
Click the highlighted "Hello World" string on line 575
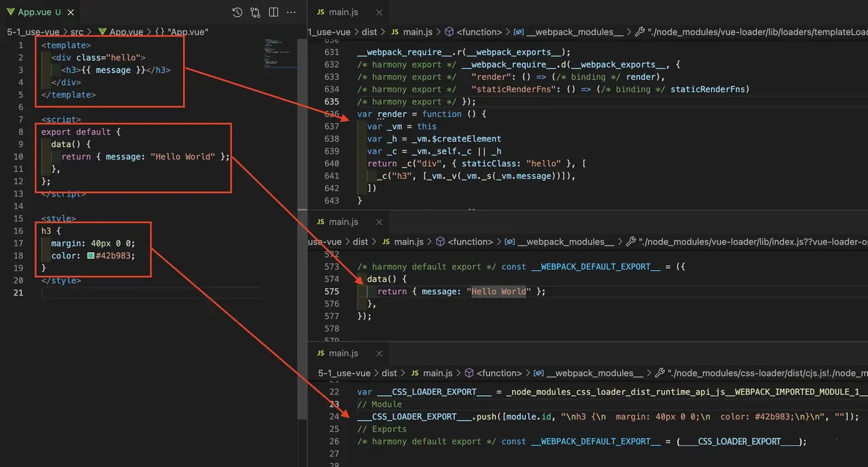click(498, 291)
